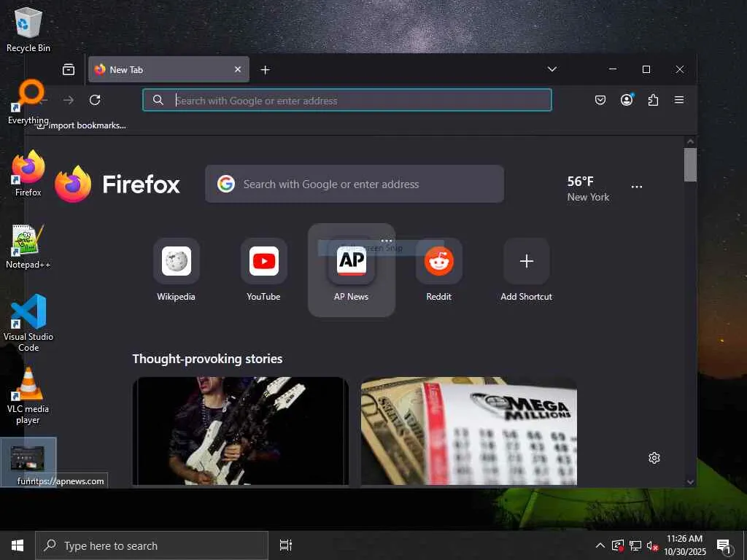Reload the current page
This screenshot has height=560, width=747.
tap(95, 100)
